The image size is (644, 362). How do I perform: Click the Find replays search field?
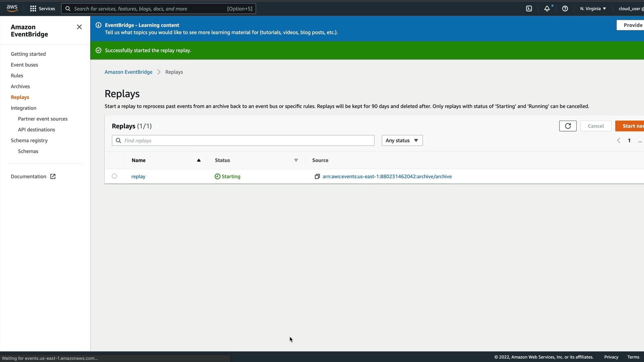click(x=243, y=140)
